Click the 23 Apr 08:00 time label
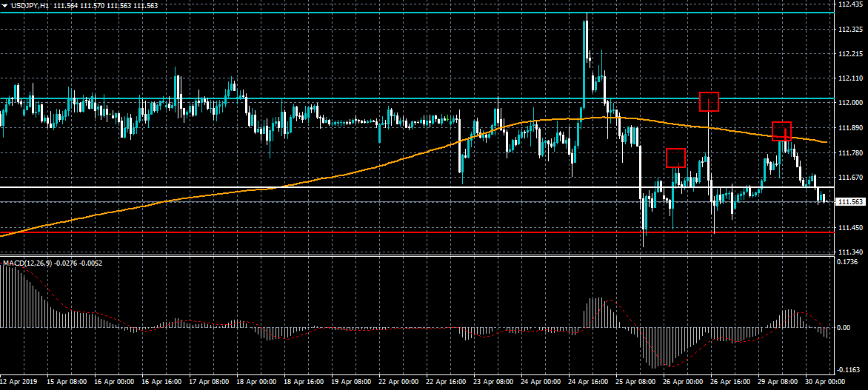Screen dimensions: 868x390 (x=493, y=382)
